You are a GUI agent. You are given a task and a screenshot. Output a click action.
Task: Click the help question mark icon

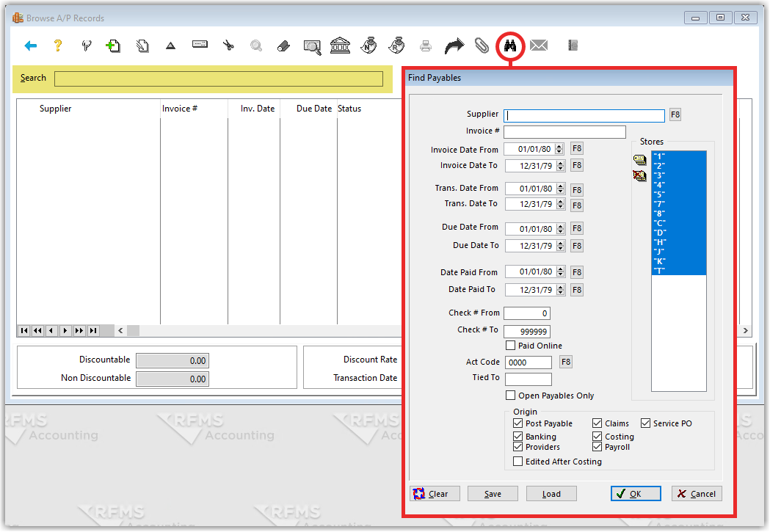point(57,45)
